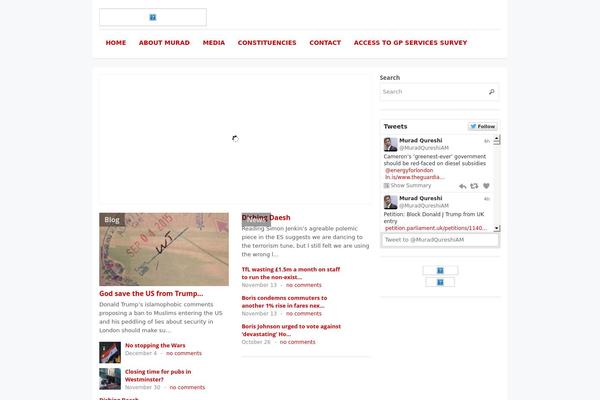
Task: Click Murad Qureshi avatar on first tweet
Action: 390,144
